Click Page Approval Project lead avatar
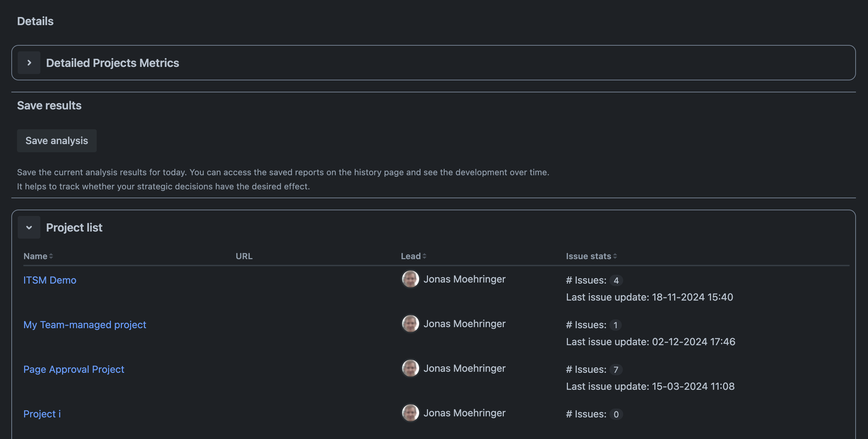The image size is (868, 439). click(410, 368)
